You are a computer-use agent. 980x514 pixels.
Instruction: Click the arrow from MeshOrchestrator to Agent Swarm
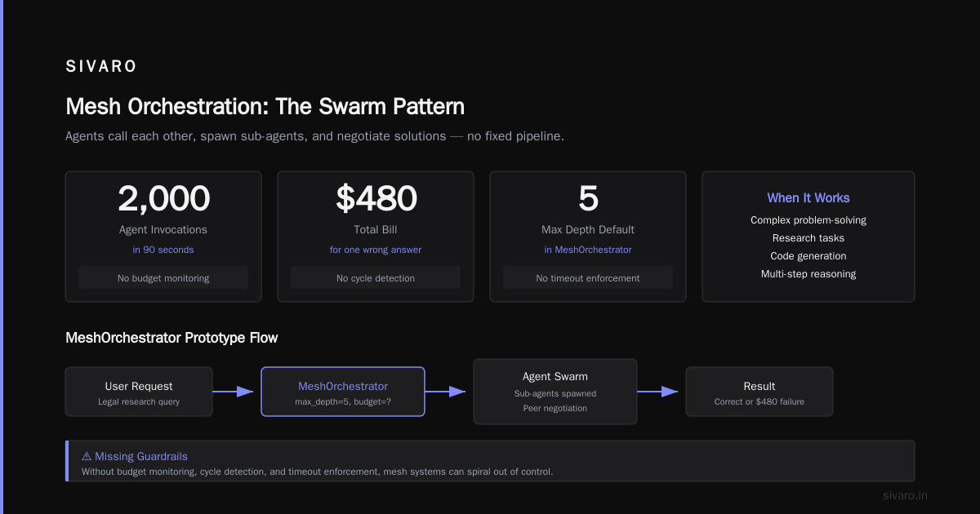445,392
